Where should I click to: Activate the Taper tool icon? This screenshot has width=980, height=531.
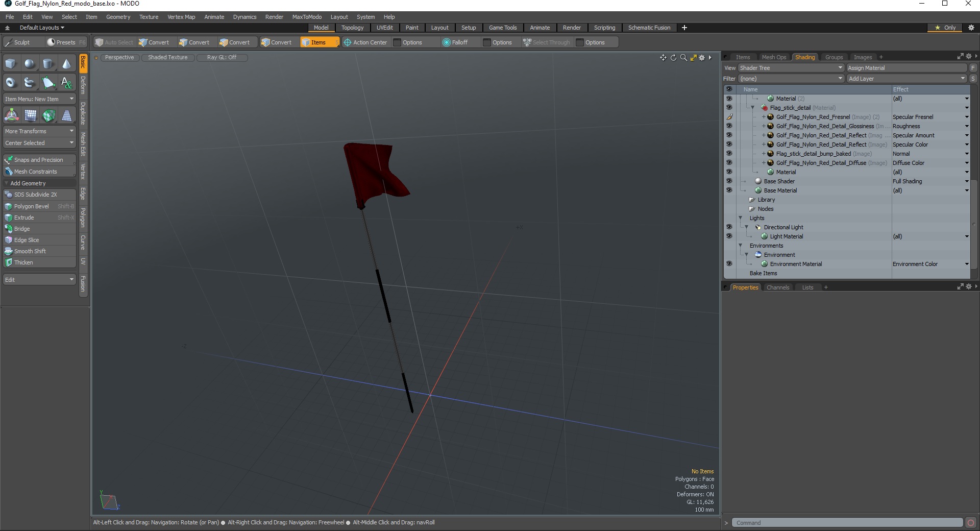(x=67, y=116)
